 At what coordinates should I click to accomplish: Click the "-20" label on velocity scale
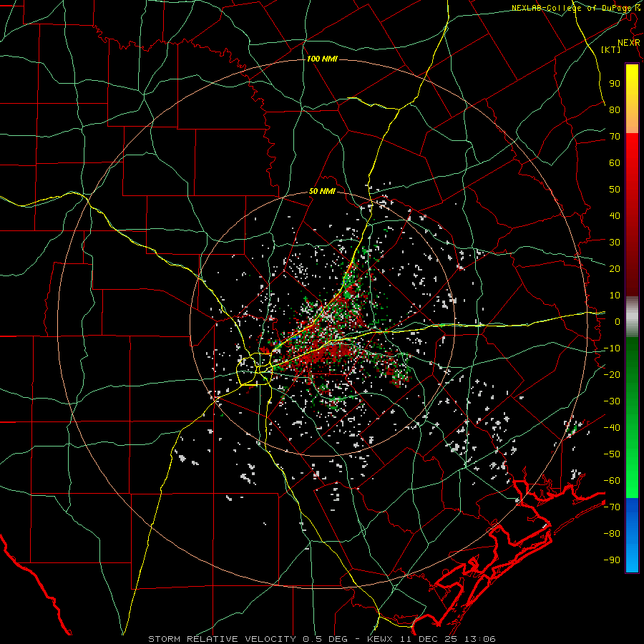612,374
